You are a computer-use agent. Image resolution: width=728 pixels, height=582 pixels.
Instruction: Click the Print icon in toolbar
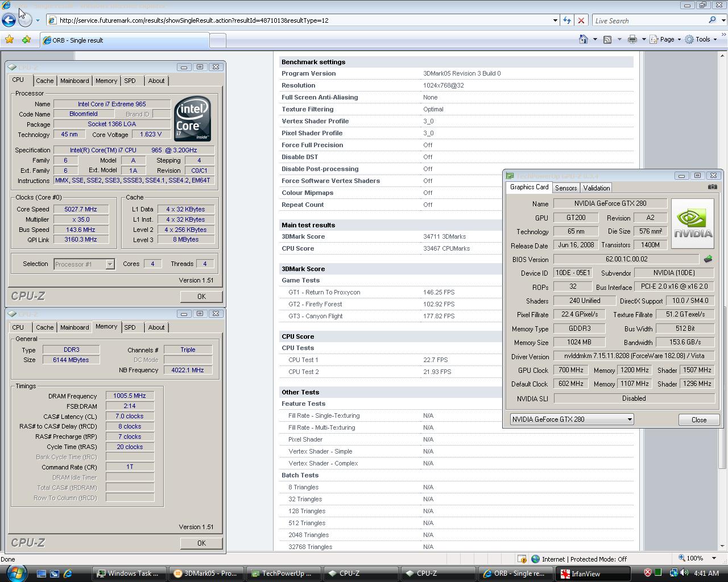pyautogui.click(x=632, y=39)
